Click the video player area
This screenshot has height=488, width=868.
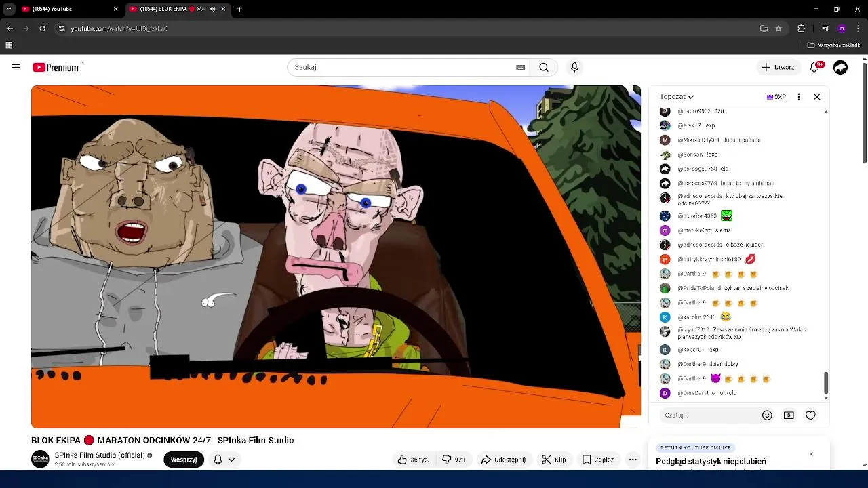(336, 256)
